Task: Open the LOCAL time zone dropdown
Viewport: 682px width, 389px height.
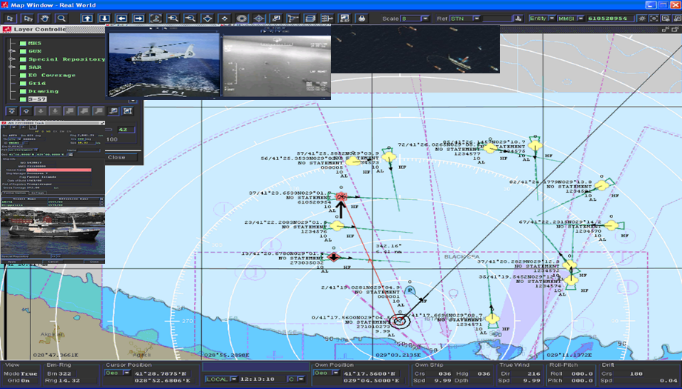Action: pos(233,379)
